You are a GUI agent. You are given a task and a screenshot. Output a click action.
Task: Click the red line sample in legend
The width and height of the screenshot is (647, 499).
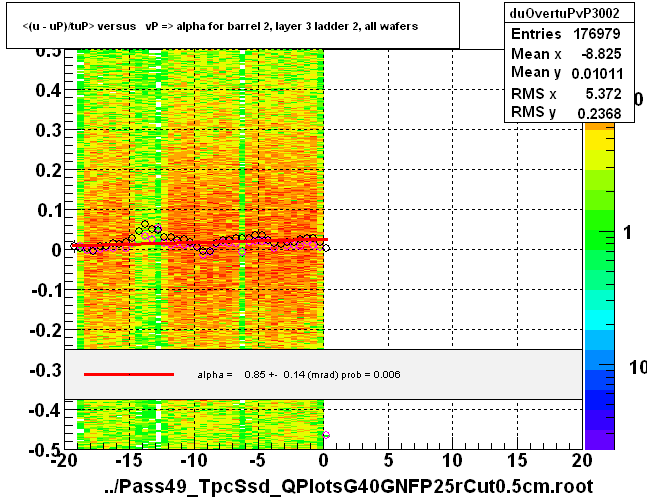pos(129,374)
